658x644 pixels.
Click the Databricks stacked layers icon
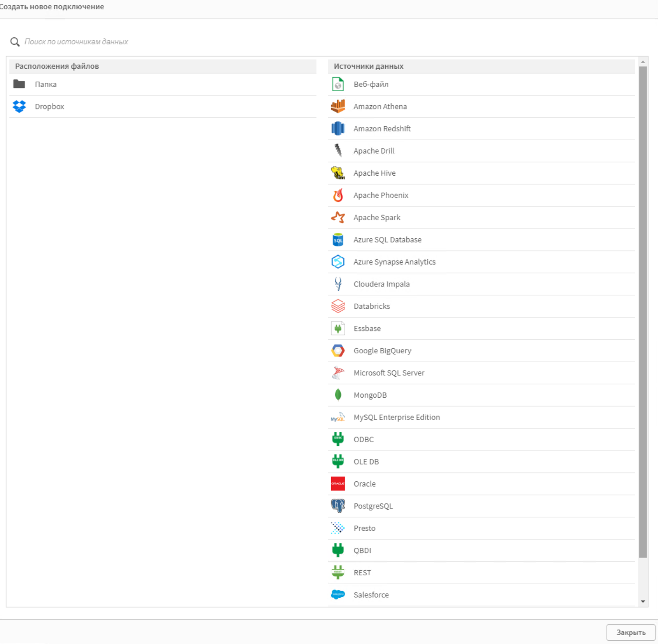[338, 306]
